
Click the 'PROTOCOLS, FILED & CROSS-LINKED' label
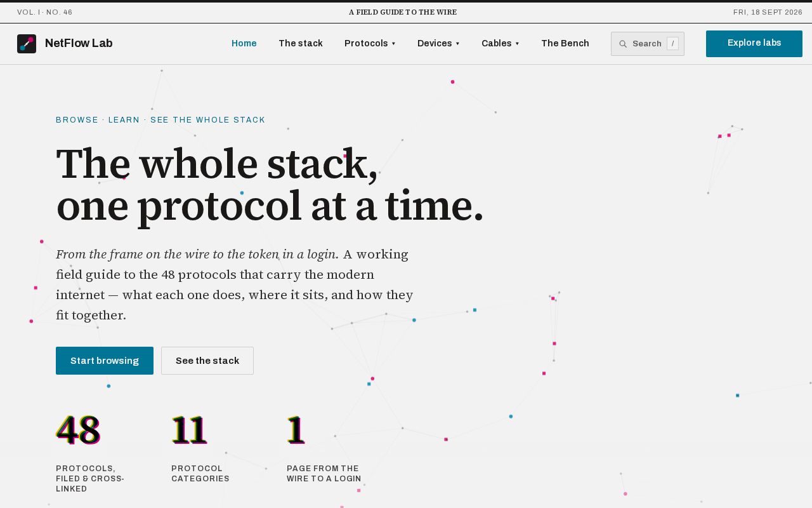click(90, 479)
